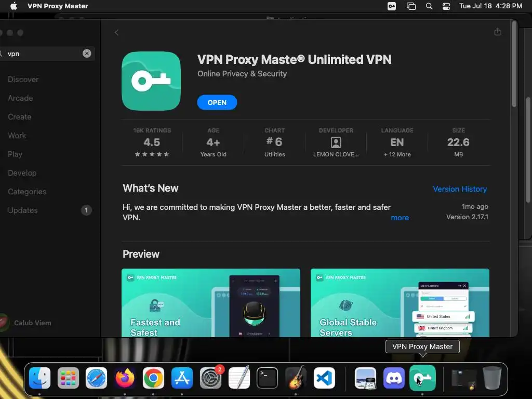Open VPN Proxy Master from the Dock
Screen dimensions: 532x399
422,378
